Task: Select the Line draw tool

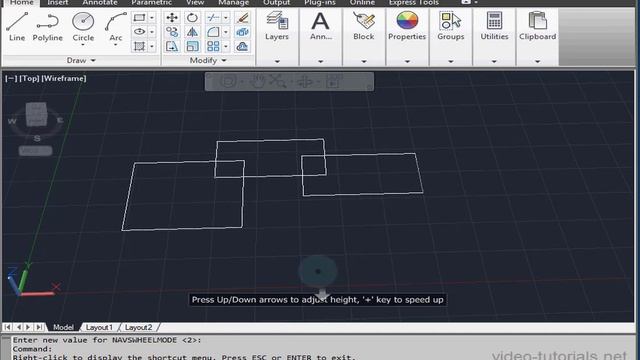Action: pos(17,27)
